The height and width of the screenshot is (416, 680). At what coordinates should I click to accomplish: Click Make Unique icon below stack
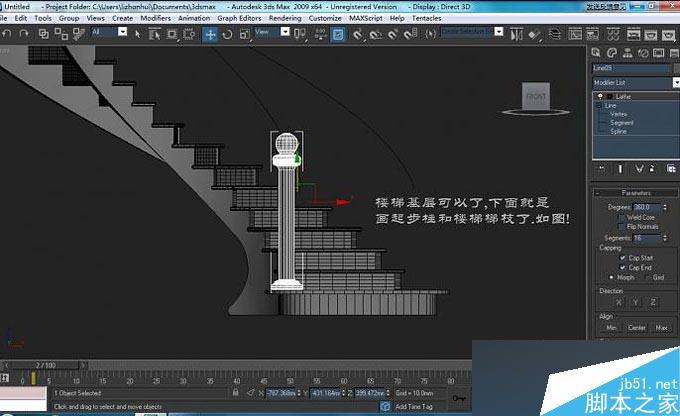tap(639, 168)
